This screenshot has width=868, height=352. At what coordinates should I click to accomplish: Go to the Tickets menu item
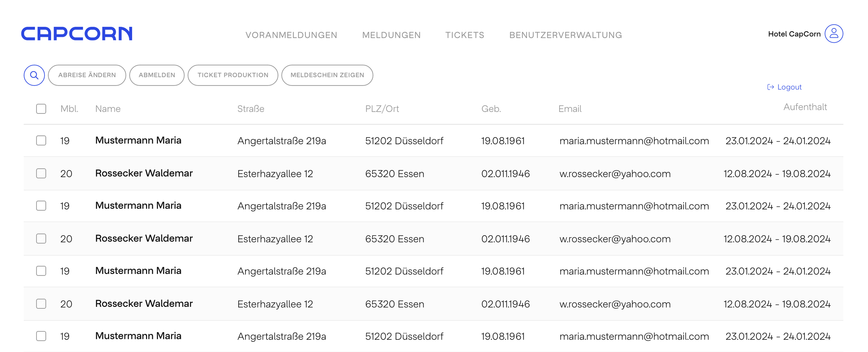(464, 35)
